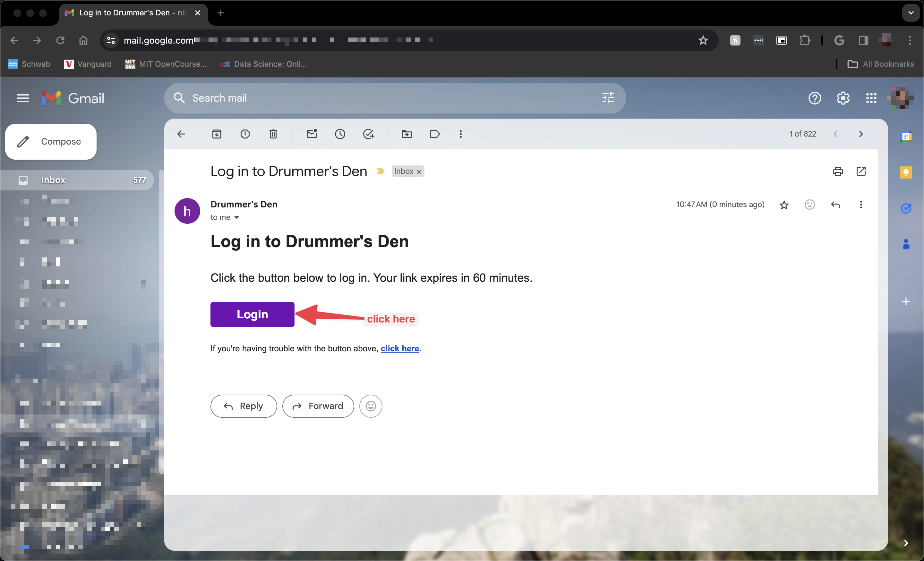Open More options in the email toolbar

click(460, 134)
